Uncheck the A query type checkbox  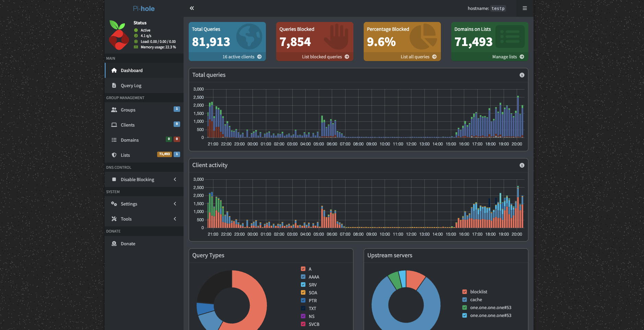303,269
